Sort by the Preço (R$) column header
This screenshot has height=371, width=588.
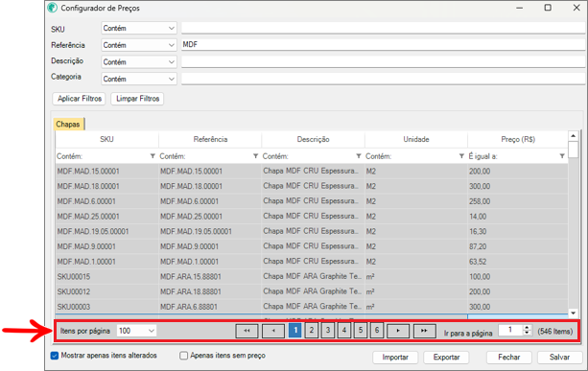coord(518,139)
